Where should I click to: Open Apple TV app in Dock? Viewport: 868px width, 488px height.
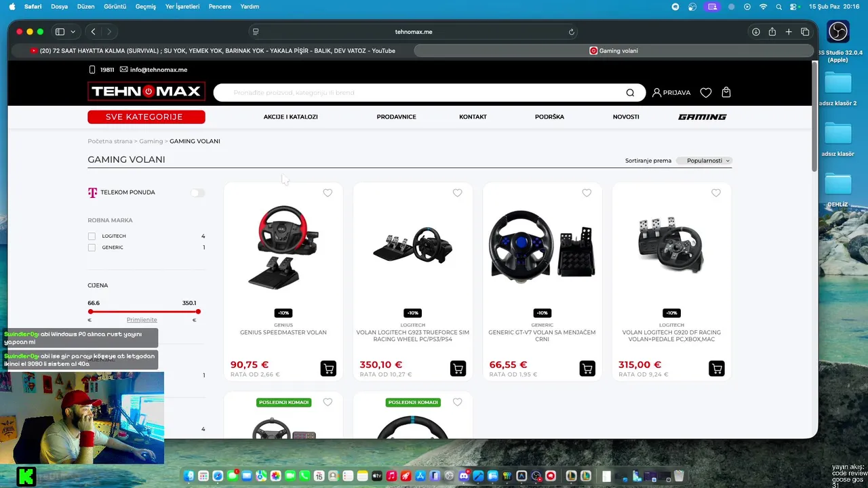pos(376,476)
